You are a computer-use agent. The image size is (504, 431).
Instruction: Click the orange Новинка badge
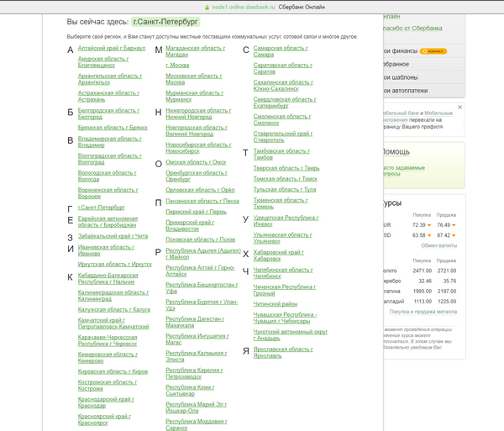coord(433,51)
